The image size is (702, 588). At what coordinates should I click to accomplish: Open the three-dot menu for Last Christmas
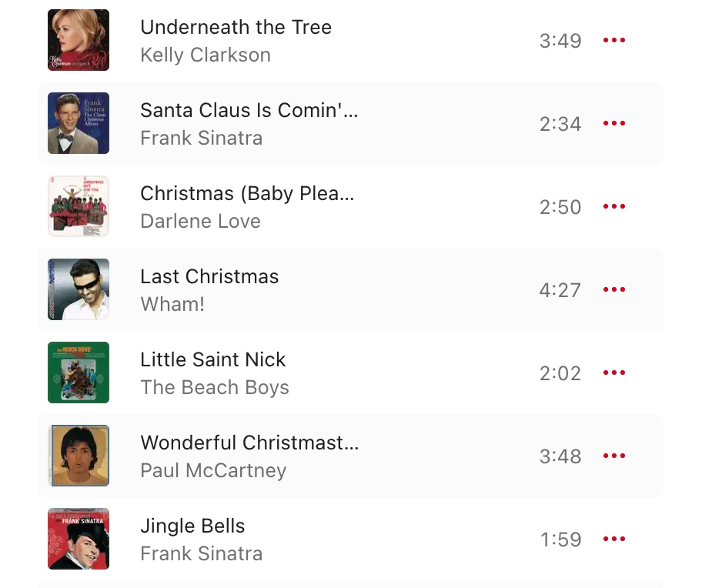point(613,289)
